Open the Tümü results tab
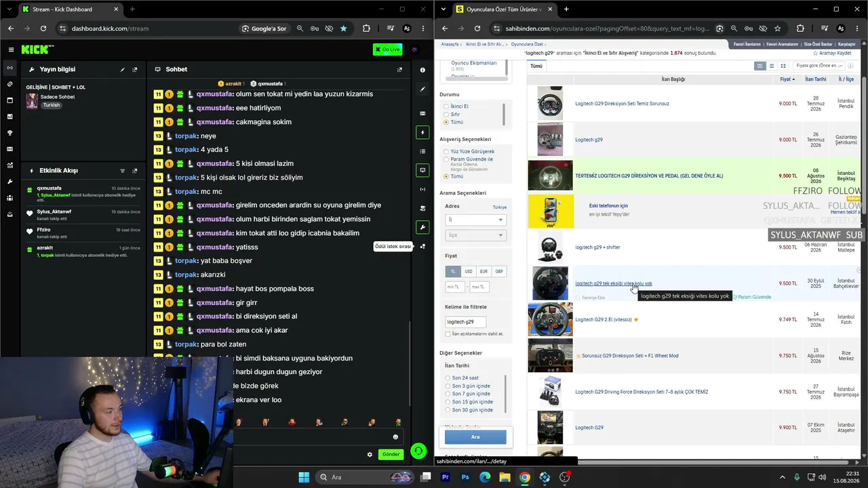This screenshot has width=868, height=488. [536, 66]
